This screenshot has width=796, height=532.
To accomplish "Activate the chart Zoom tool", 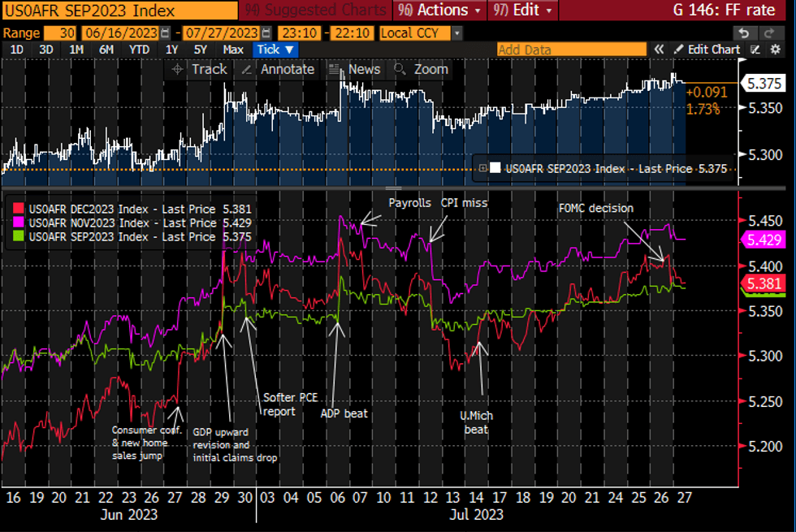I will [422, 69].
